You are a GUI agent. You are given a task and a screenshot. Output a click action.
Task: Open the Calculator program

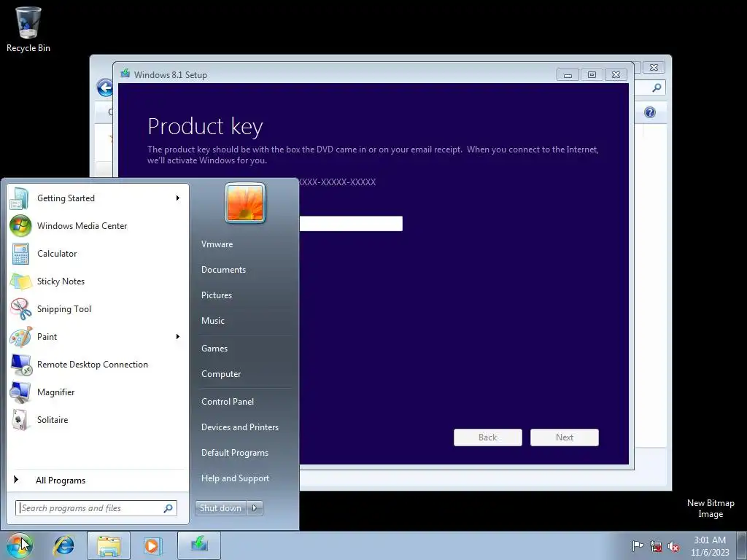coord(98,253)
